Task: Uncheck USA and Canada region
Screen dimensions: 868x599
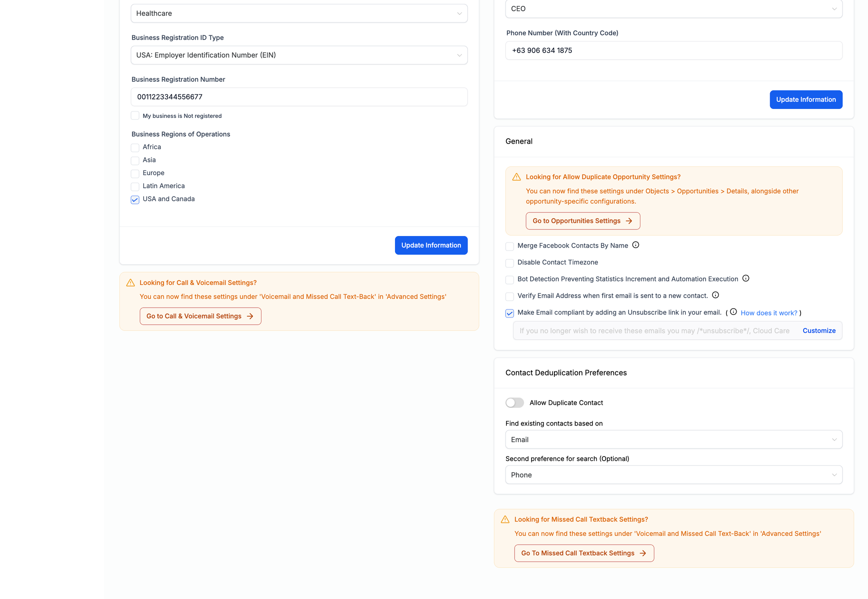Action: [x=135, y=200]
